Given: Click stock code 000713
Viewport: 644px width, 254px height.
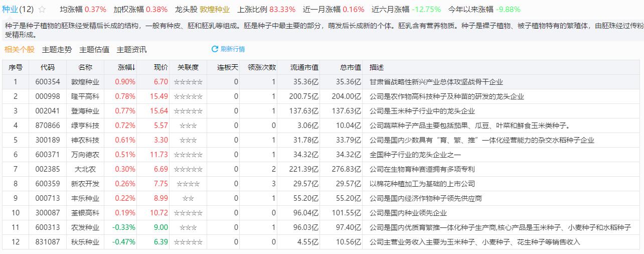Looking at the screenshot, I should click(48, 198).
